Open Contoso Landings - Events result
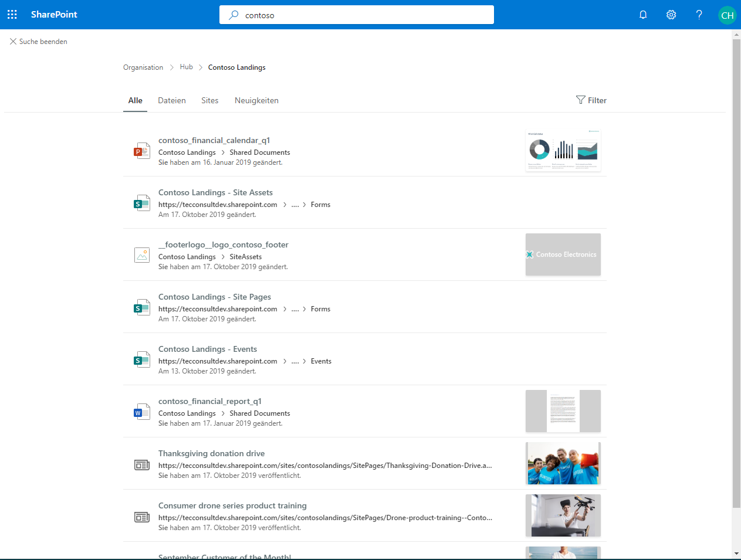741x560 pixels. tap(208, 349)
